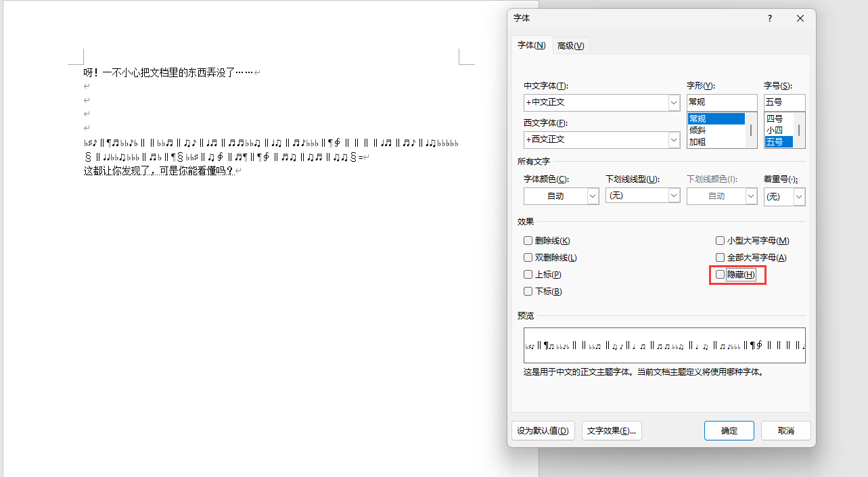The image size is (868, 477).
Task: Select 四号 in the 字号 list
Action: click(x=779, y=119)
